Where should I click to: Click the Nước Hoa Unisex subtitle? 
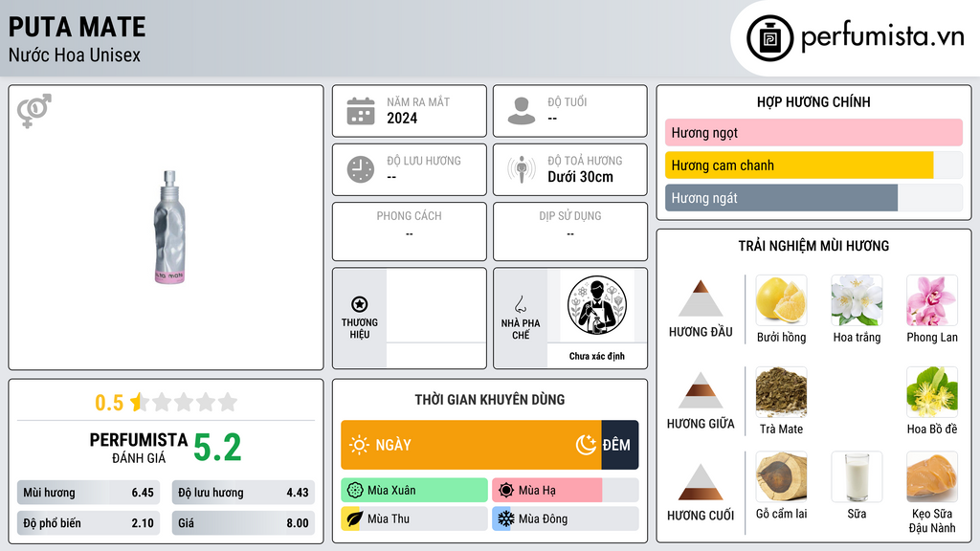click(x=75, y=55)
